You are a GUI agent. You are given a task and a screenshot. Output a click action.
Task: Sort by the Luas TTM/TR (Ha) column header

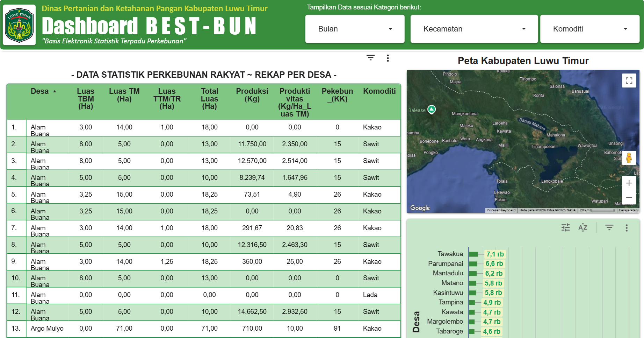click(167, 99)
